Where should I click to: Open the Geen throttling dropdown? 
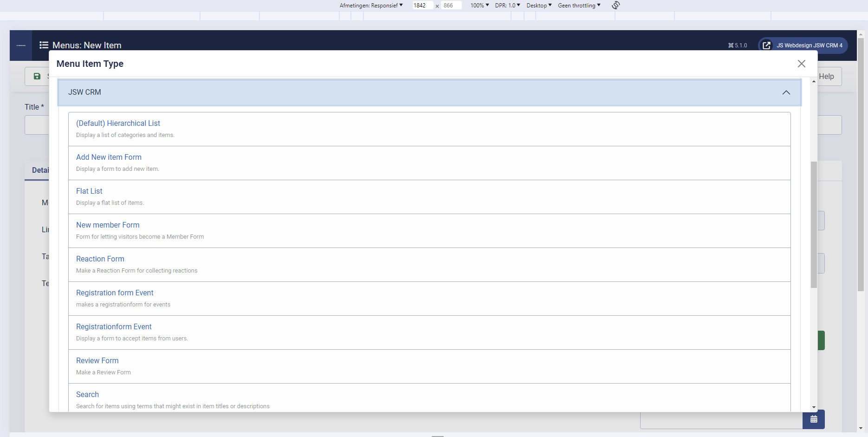coord(579,6)
